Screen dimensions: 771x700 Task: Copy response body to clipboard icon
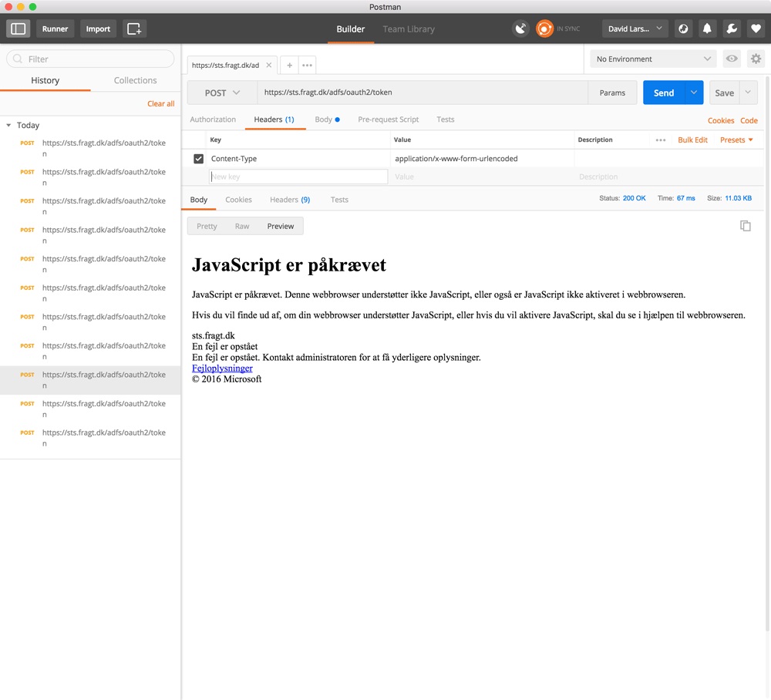(x=746, y=226)
